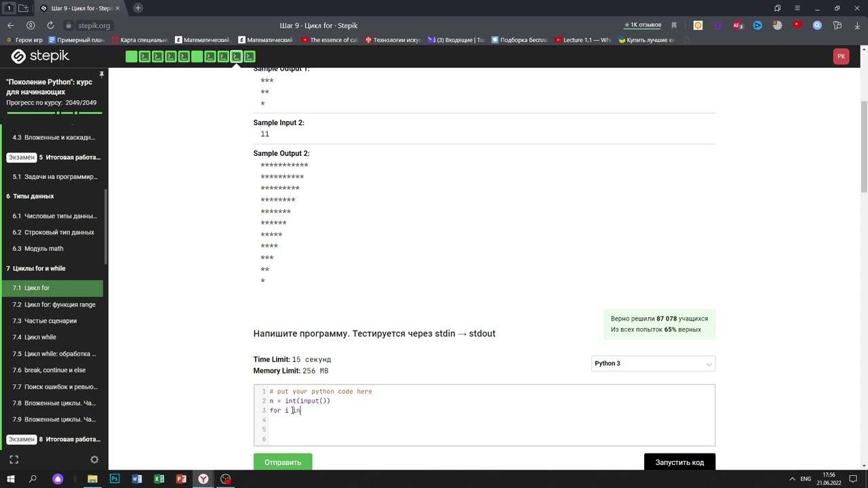Toggle fullscreen mode icon in sidebar
This screenshot has width=868, height=488.
click(x=14, y=460)
